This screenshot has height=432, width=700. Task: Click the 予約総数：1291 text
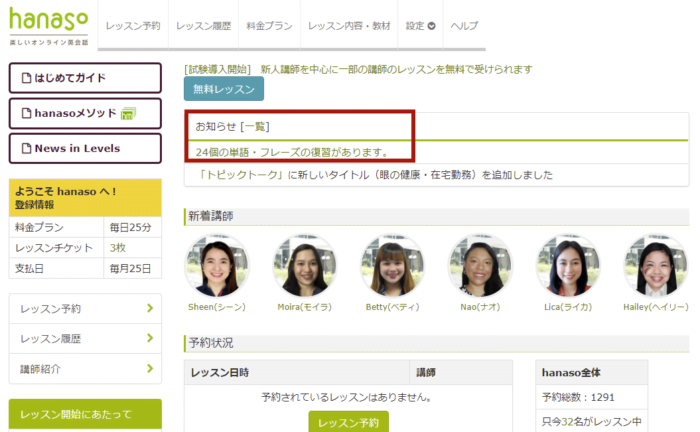tap(578, 397)
